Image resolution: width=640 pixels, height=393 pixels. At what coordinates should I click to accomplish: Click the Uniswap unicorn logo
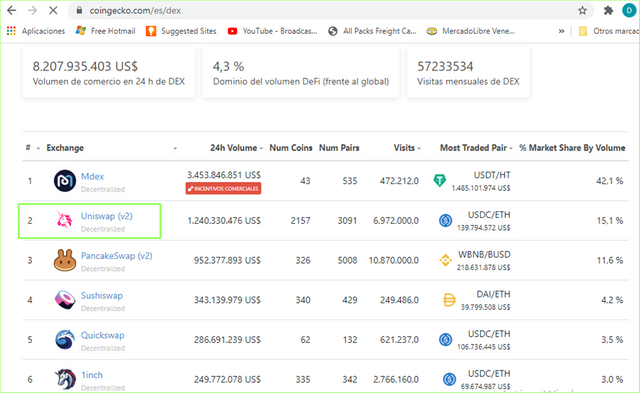(x=64, y=220)
